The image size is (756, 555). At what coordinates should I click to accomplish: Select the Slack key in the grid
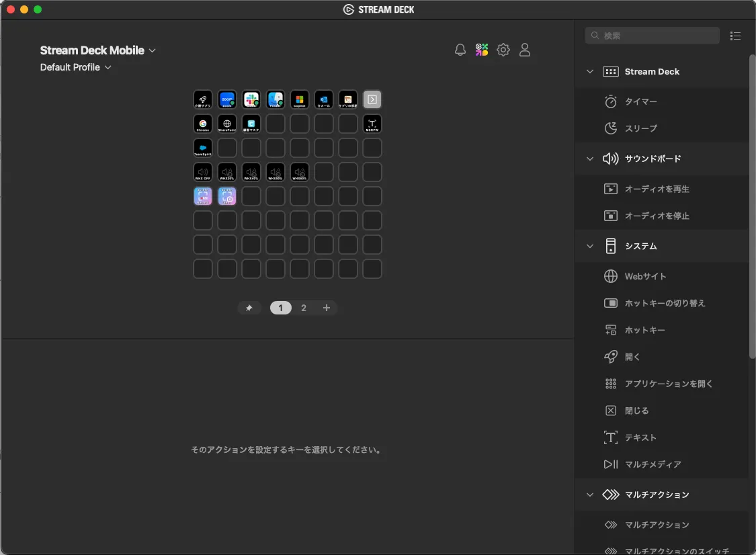click(x=251, y=99)
